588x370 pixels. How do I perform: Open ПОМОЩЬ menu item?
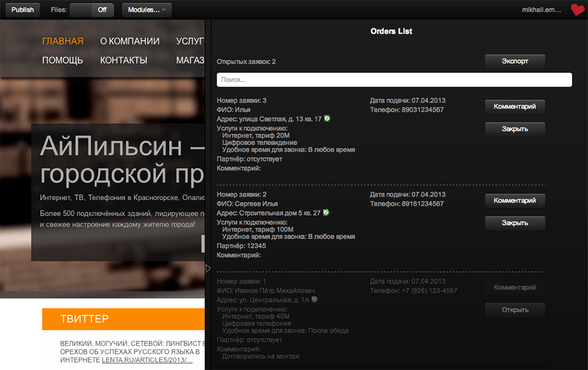click(62, 60)
